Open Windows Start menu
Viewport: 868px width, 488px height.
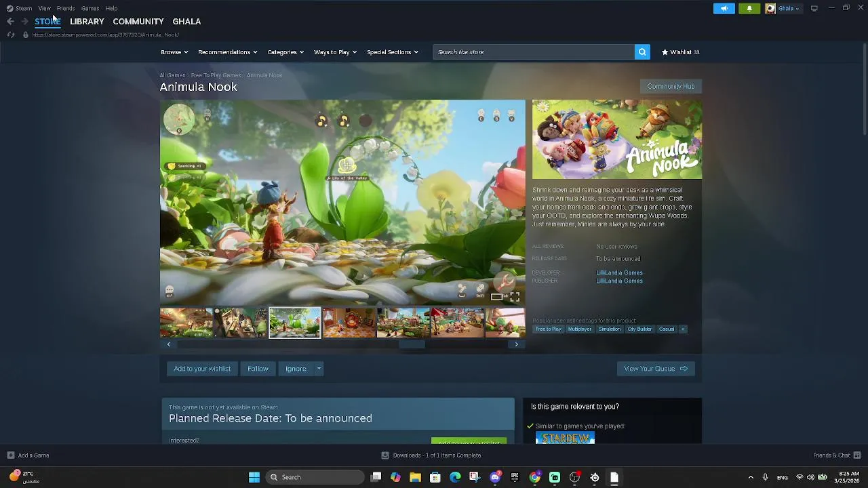click(254, 477)
